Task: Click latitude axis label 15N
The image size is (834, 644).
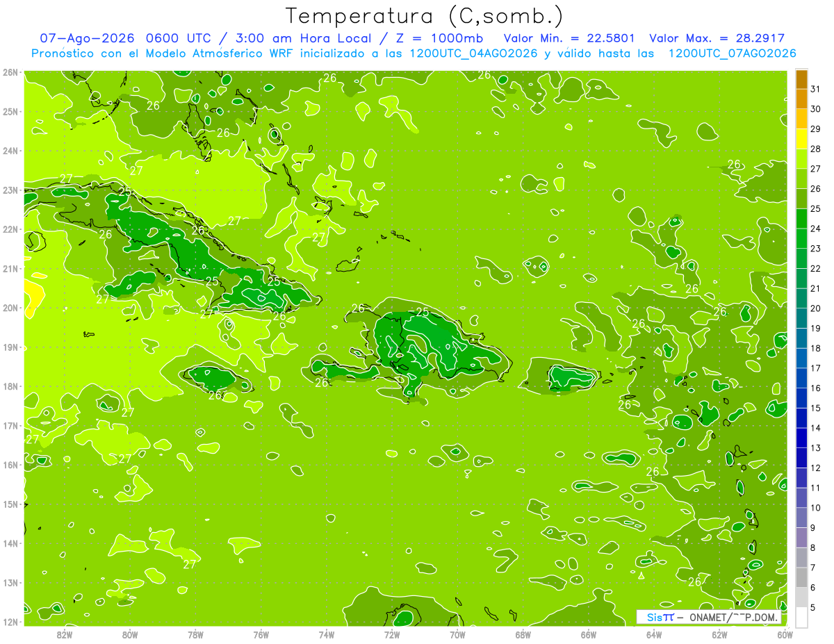Action: point(10,504)
